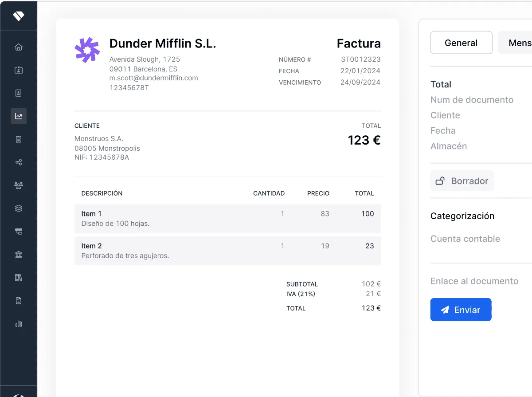
Task: Click the Num de documento field
Action: click(x=472, y=100)
